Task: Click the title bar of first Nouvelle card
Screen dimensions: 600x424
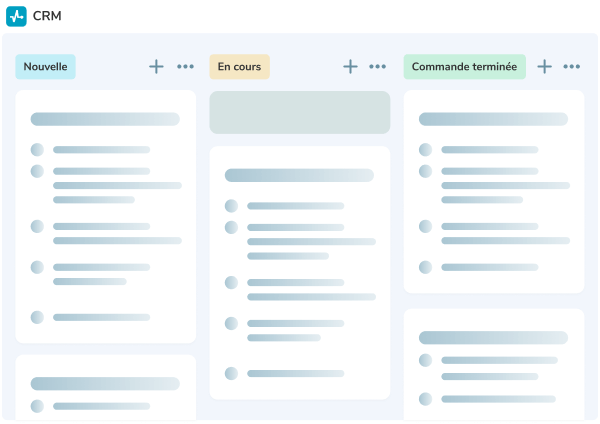Action: click(x=105, y=119)
